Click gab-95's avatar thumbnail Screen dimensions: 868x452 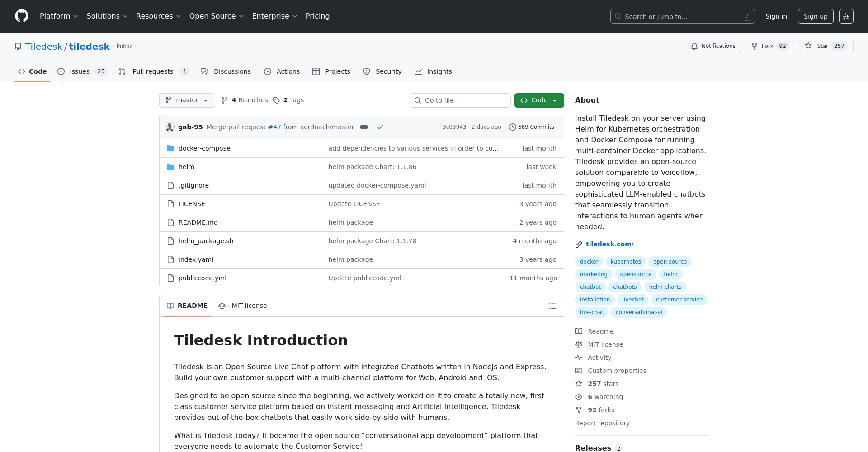tap(170, 127)
